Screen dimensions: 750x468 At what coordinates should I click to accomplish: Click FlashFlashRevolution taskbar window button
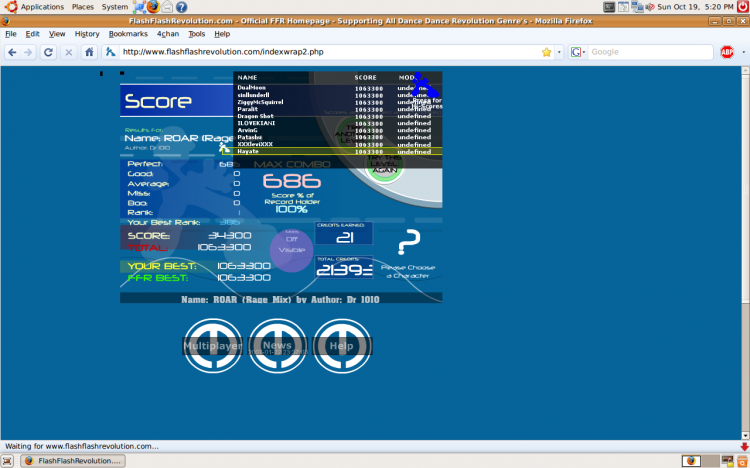coord(73,461)
